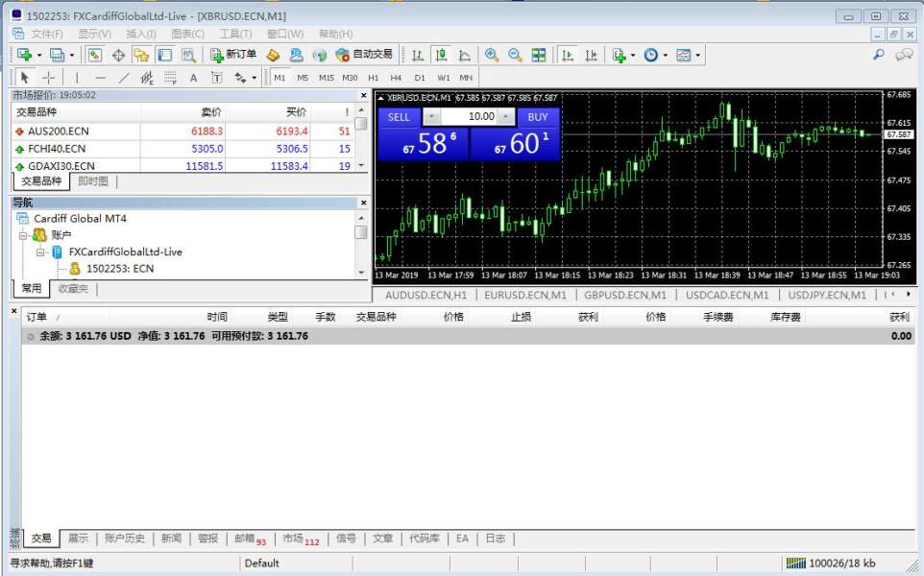Toggle 自动交易 auto trading
Viewport: 924px width, 576px height.
click(x=364, y=55)
